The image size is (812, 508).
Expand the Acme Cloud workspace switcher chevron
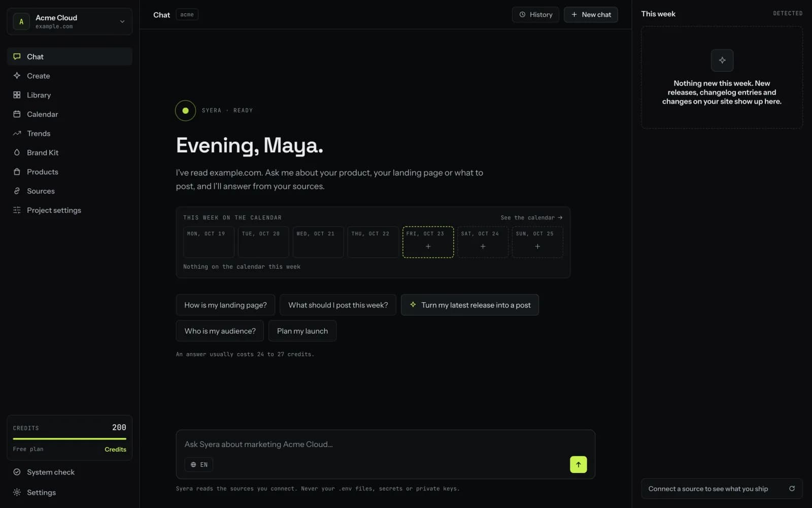[x=122, y=21]
